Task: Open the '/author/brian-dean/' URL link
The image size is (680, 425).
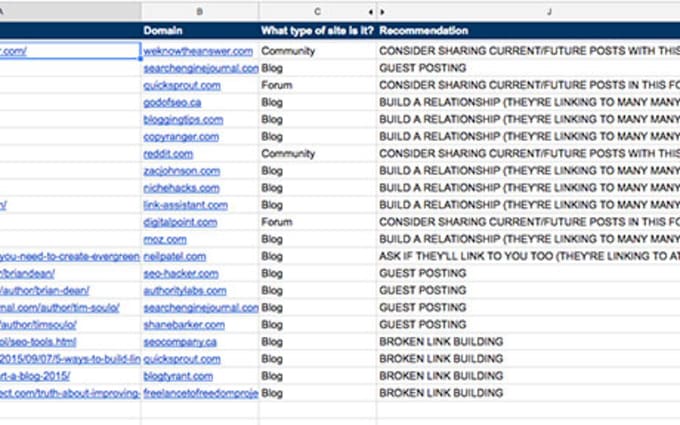Action: (x=45, y=291)
